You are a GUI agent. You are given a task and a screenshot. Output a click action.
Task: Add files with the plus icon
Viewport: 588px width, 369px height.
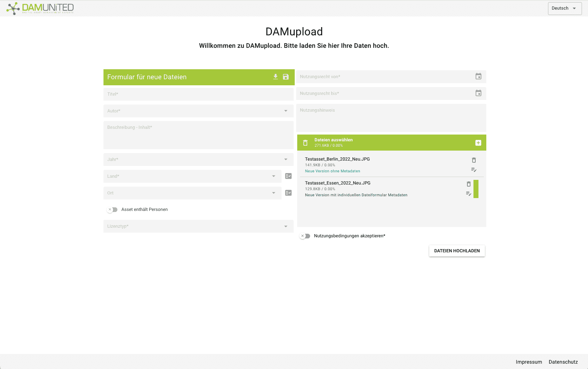coord(478,143)
